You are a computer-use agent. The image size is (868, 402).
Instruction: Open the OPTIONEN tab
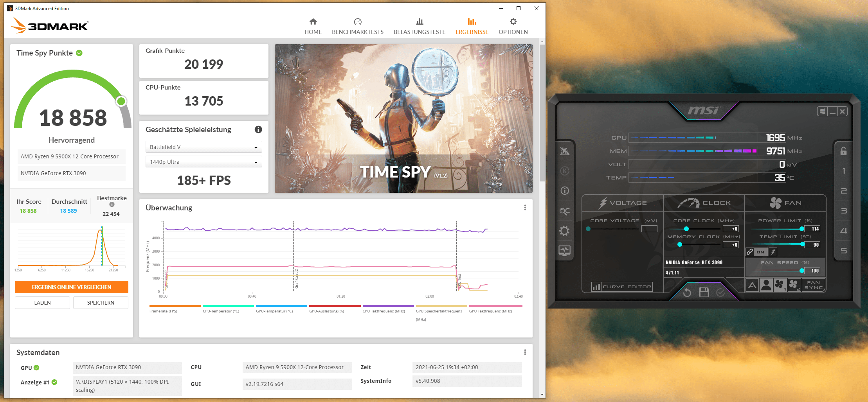tap(513, 26)
